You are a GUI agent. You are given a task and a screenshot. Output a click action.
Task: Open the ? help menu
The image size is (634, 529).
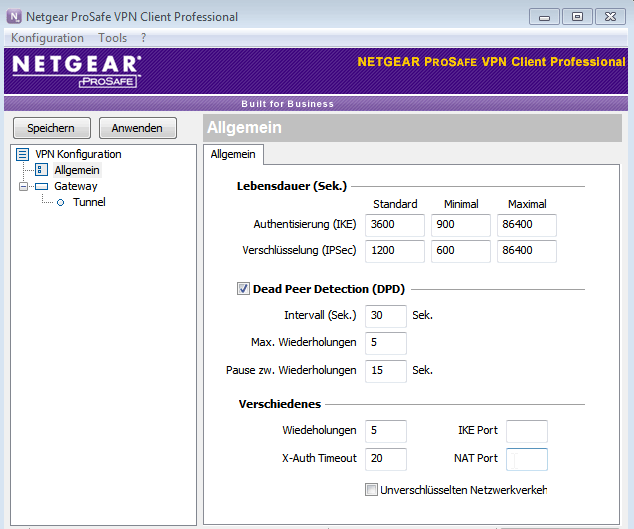click(143, 38)
